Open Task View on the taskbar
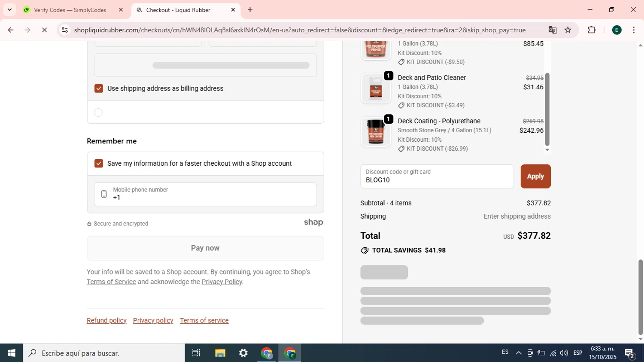 tap(196, 353)
